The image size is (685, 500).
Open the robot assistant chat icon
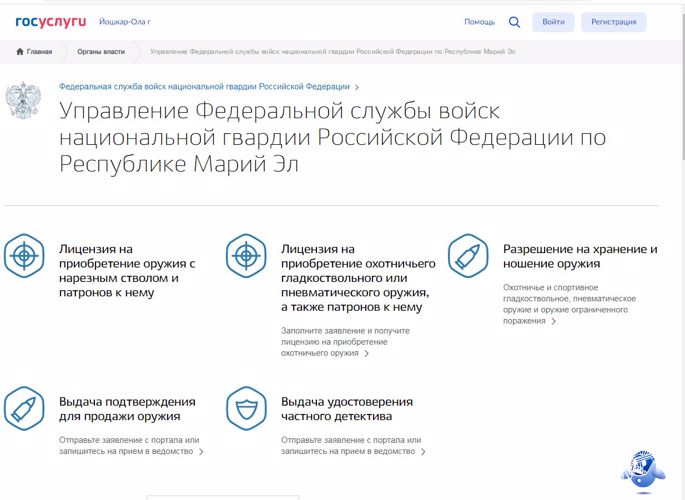pyautogui.click(x=643, y=470)
